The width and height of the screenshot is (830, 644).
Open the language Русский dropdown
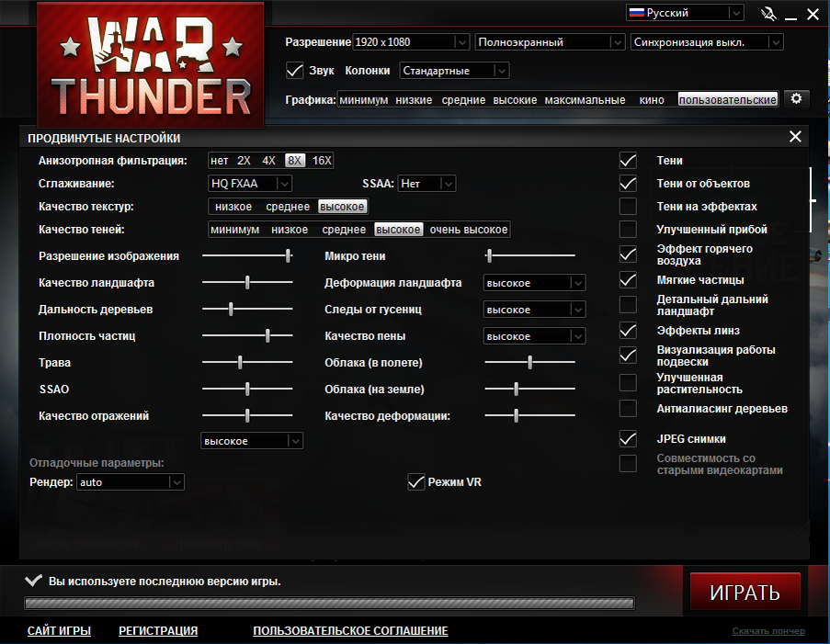[685, 13]
